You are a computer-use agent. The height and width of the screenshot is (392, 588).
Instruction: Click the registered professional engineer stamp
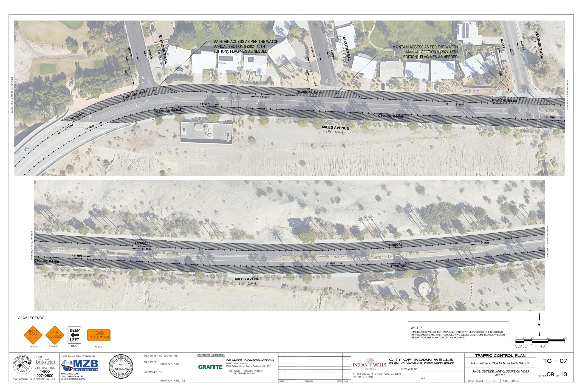pyautogui.click(x=121, y=366)
